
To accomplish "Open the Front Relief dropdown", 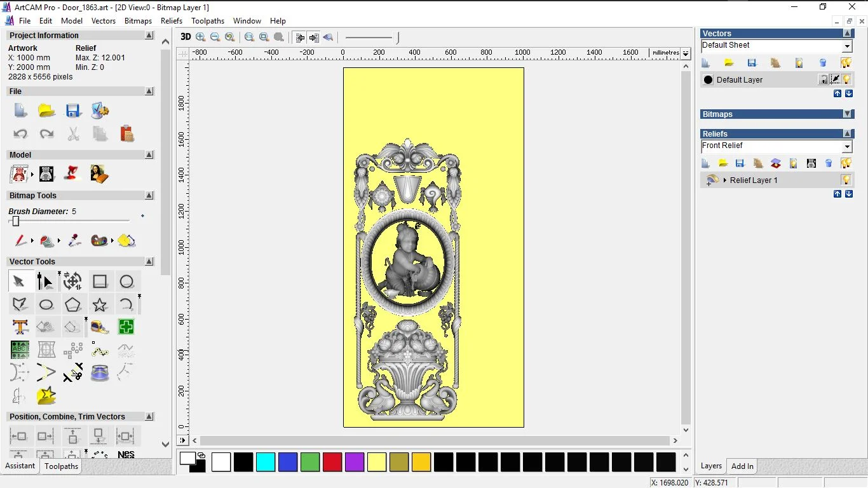I will click(848, 146).
